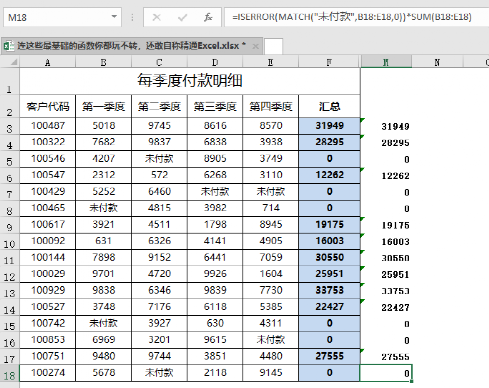Screen dimensions: 489x388
Task: Select active cell M18 showing 0
Action: (386, 373)
